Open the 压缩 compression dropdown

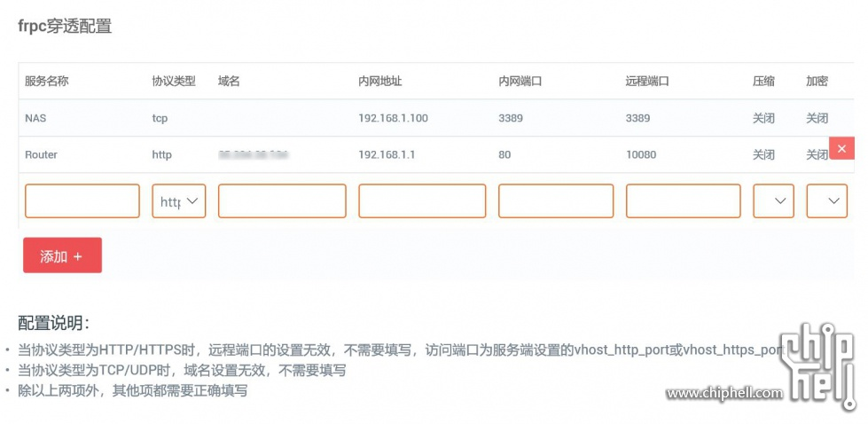point(773,201)
